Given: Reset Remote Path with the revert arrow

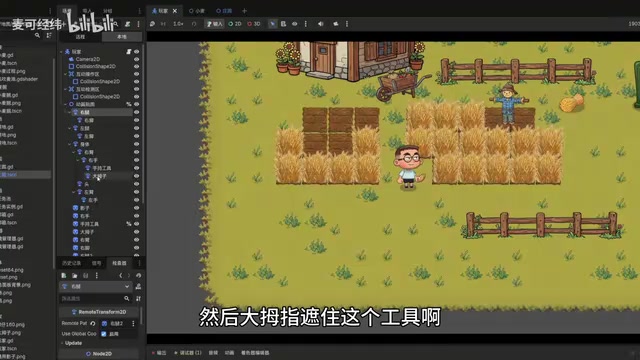Looking at the screenshot, I should point(93,323).
